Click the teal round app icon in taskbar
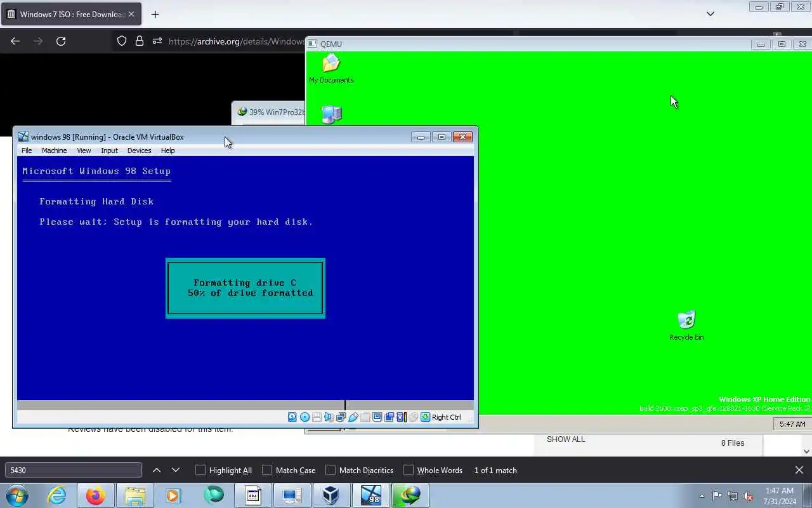This screenshot has width=812, height=508. click(214, 495)
